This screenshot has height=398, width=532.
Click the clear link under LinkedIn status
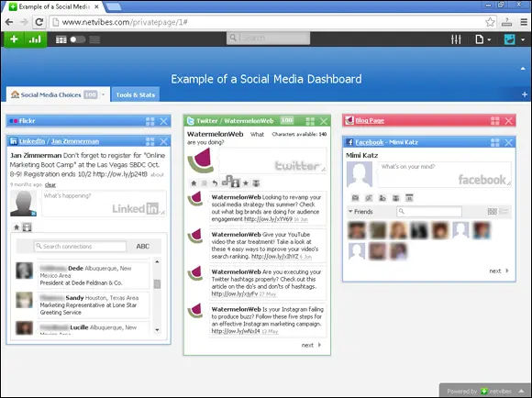50,184
